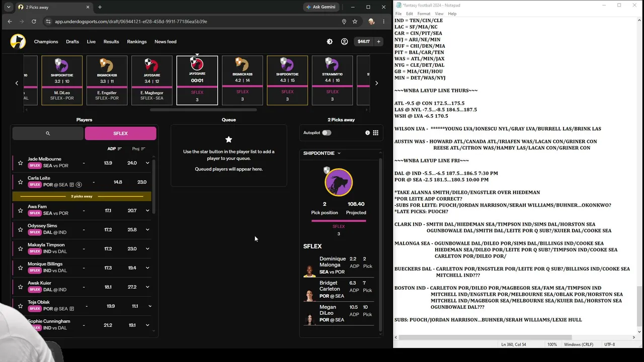644x362 pixels.
Task: Reload the browser page
Action: click(34, 22)
